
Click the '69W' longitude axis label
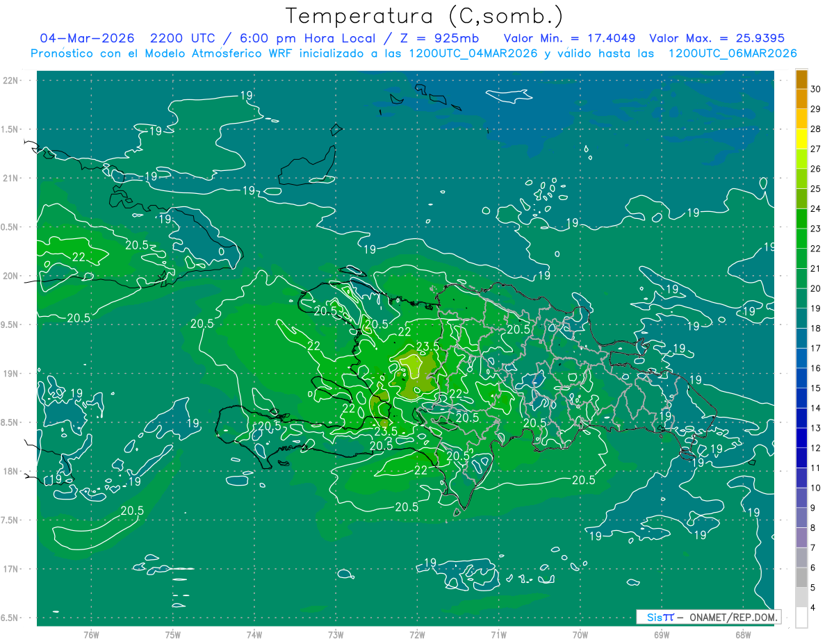[x=662, y=634]
